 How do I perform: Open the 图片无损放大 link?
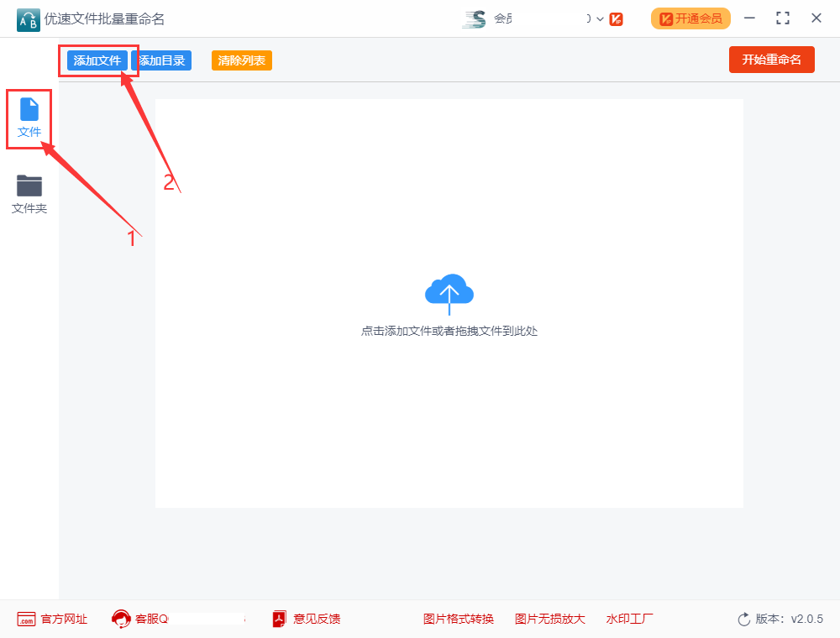pyautogui.click(x=549, y=620)
